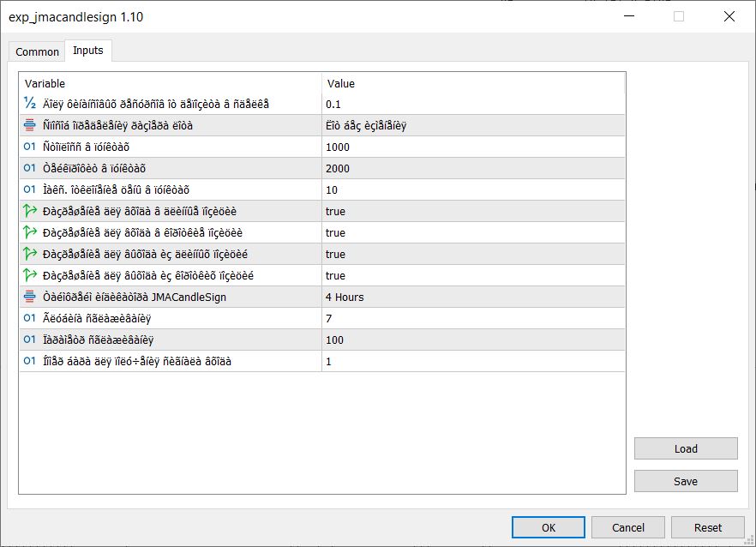This screenshot has height=547, width=756.
Task: Click the integer icon beside the last value 1
Action: [30, 361]
